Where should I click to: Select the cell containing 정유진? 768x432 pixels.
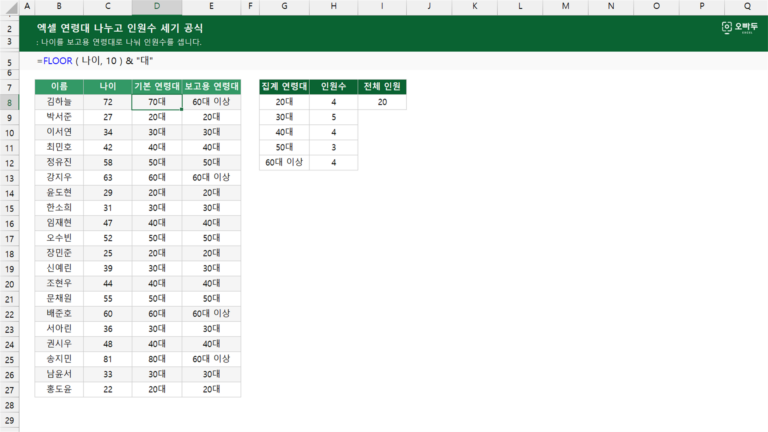pos(59,163)
